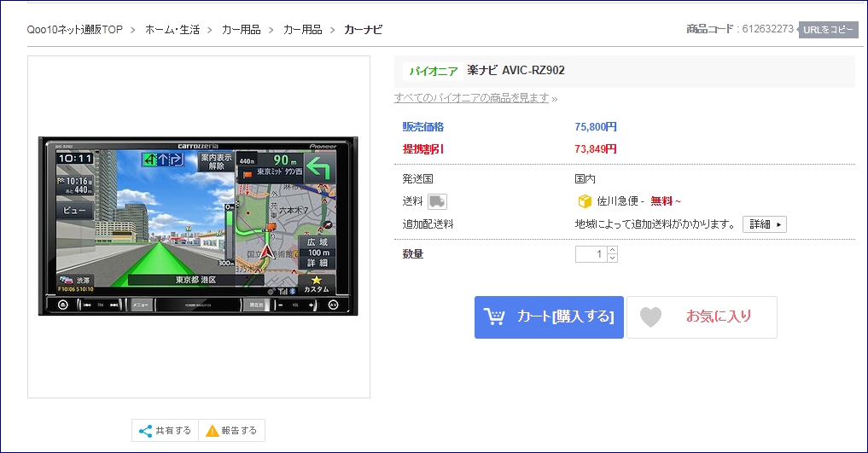The width and height of the screenshot is (868, 453).
Task: Click the quantity input field
Action: pos(591,254)
